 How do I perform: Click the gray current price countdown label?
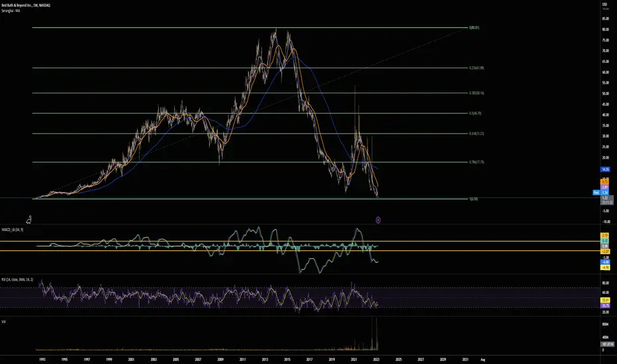tap(607, 200)
